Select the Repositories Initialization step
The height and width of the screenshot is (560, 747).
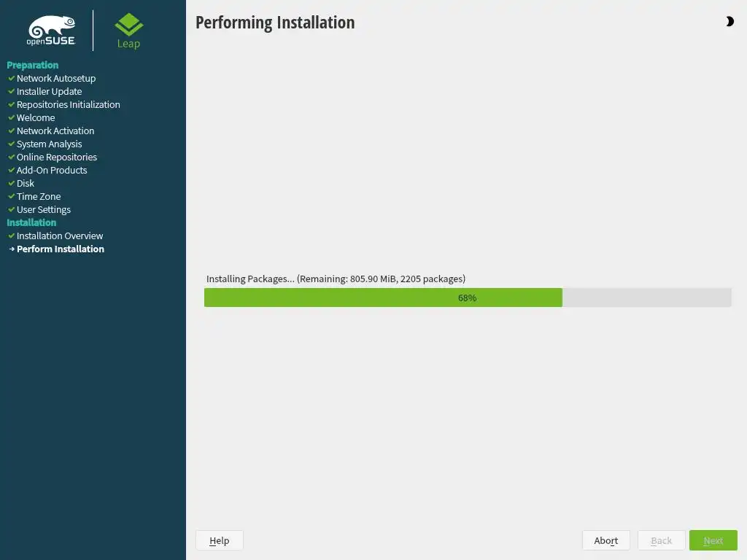point(68,104)
